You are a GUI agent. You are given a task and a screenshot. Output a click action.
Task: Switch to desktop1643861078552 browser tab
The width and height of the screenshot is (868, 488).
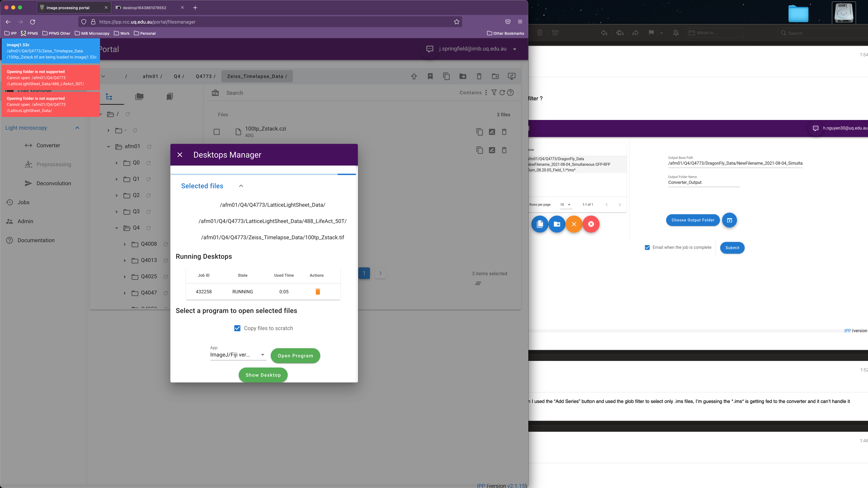click(x=145, y=8)
